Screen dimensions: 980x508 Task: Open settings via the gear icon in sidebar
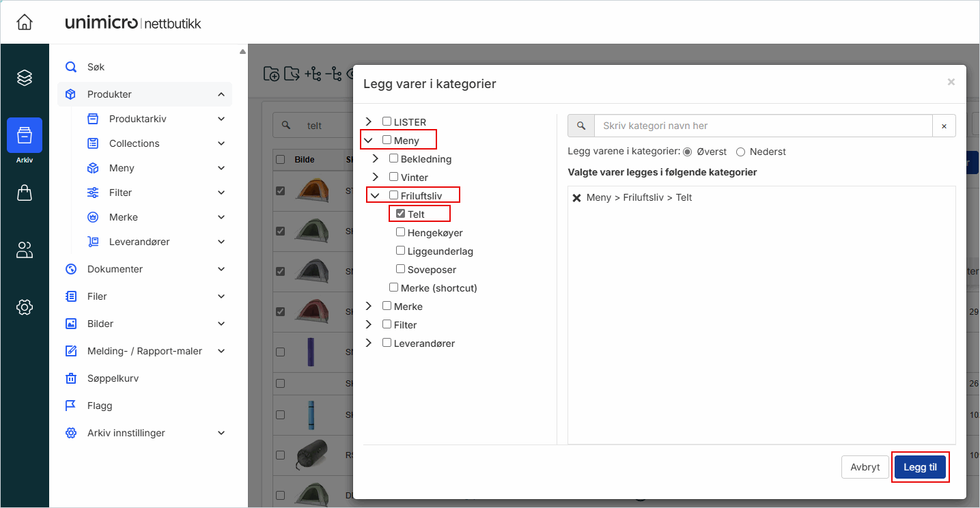(25, 307)
